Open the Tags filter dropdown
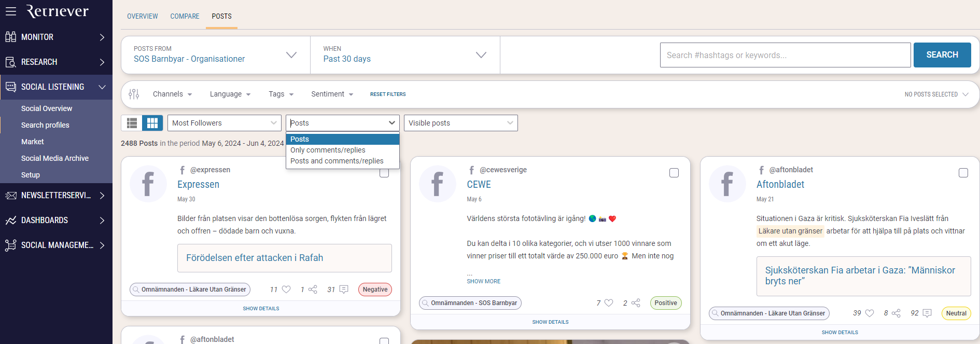Viewport: 980px width, 344px height. [281, 94]
